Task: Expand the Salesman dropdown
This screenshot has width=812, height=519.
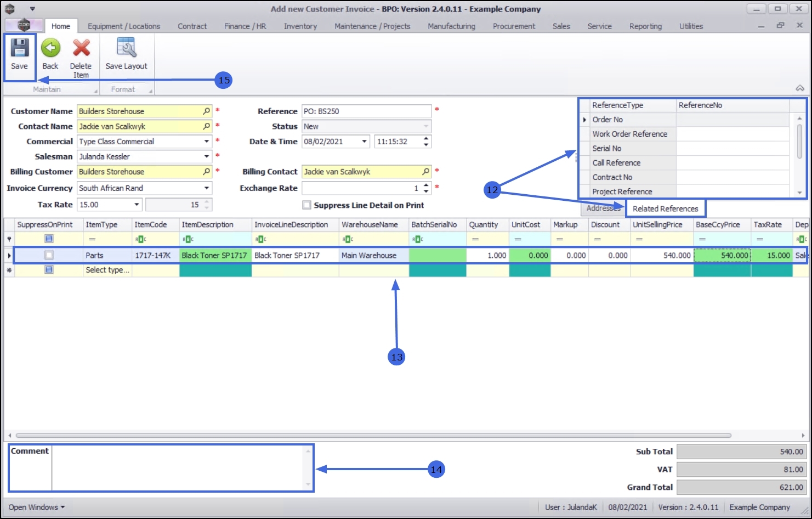Action: [x=207, y=157]
